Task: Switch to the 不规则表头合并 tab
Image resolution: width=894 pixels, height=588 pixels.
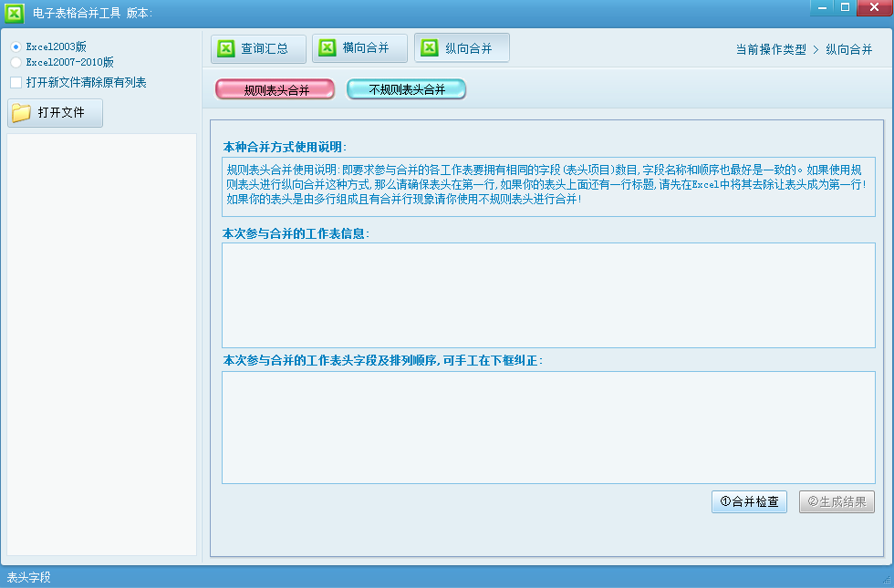Action: [x=407, y=89]
